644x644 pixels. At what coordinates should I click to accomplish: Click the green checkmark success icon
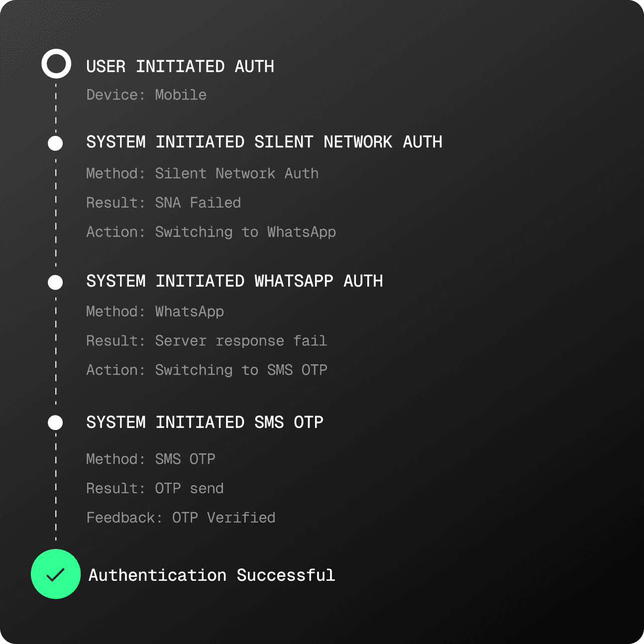coord(56,574)
